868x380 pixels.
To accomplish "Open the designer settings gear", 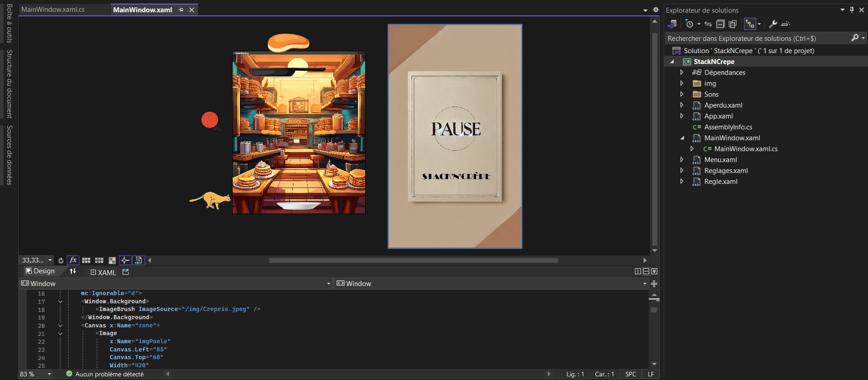I will click(x=656, y=10).
